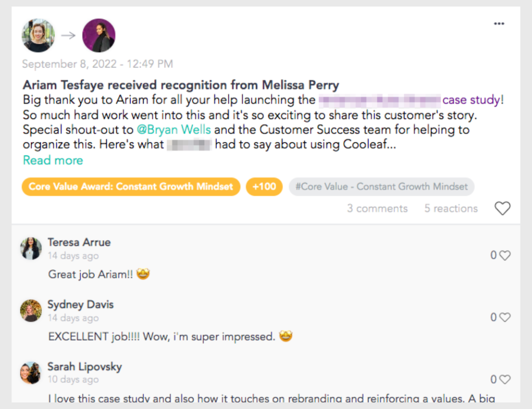Click Sarah Lipovsky's comment profile photo
This screenshot has height=409, width=532.
coord(31,373)
